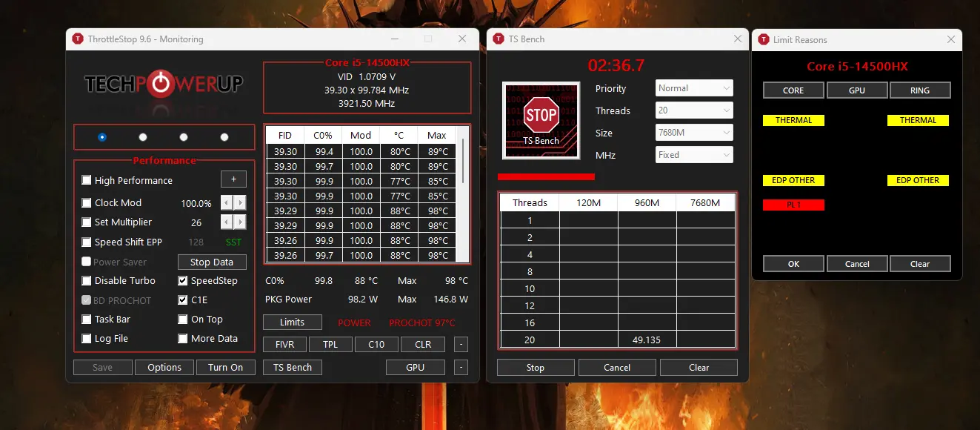Enable the High Performance checkbox
This screenshot has height=430, width=980.
[87, 180]
